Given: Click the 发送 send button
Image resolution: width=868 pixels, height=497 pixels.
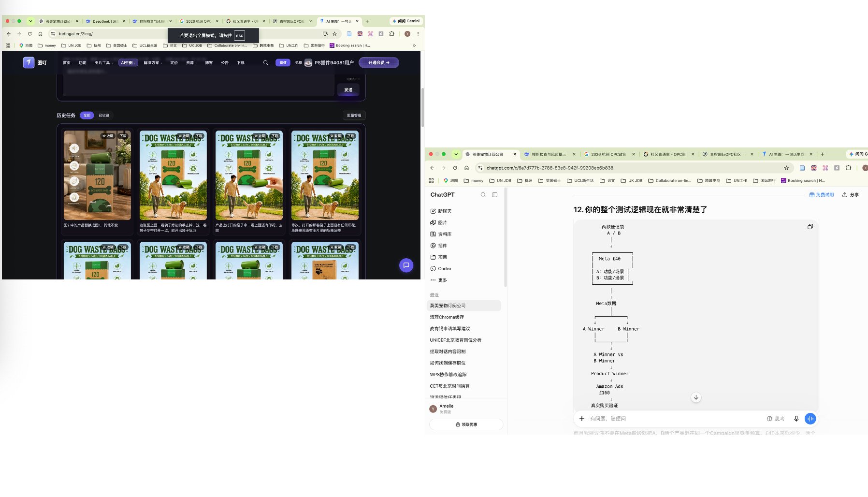Looking at the screenshot, I should 348,90.
